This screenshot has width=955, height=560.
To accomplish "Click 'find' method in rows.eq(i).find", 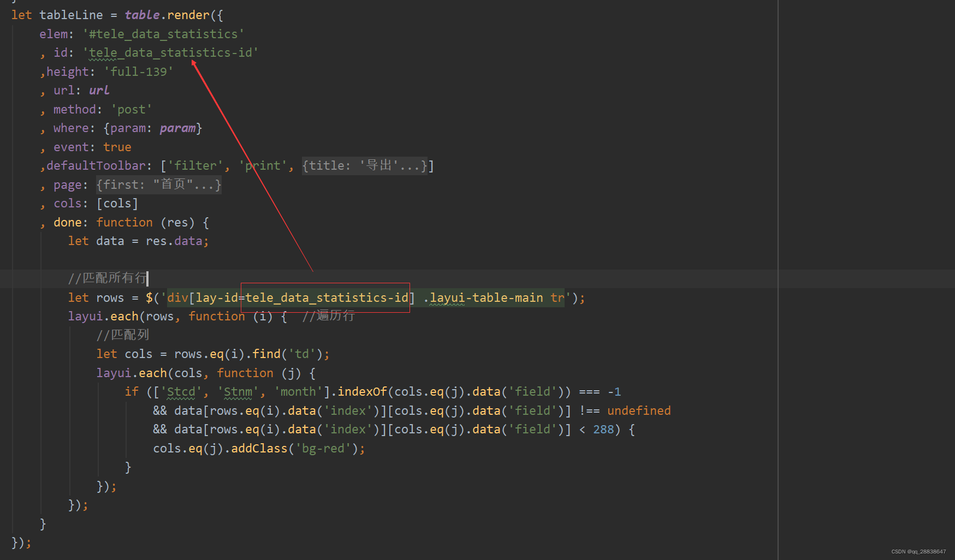I will (266, 354).
